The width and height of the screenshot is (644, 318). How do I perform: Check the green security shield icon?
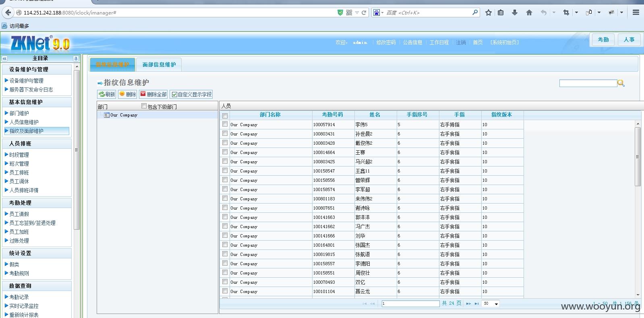(340, 12)
